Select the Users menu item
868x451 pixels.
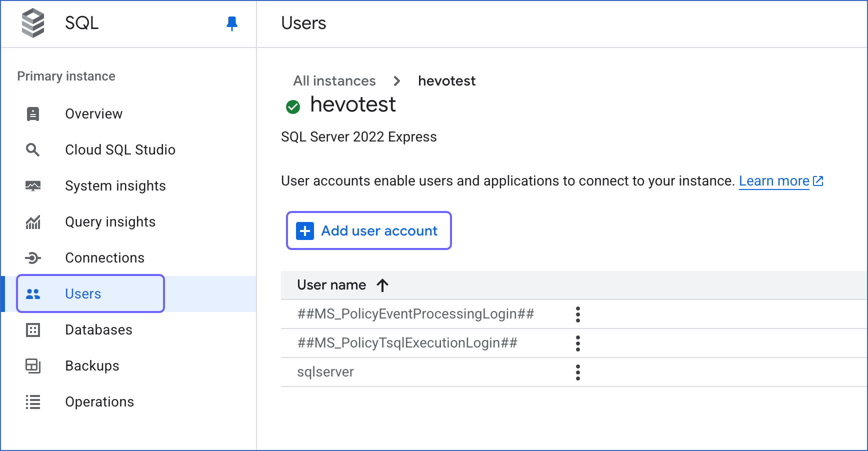coord(90,293)
